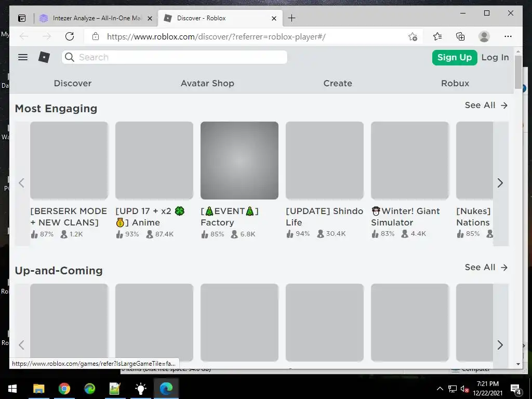Open the Collections icon
This screenshot has height=399, width=532.
click(x=460, y=36)
